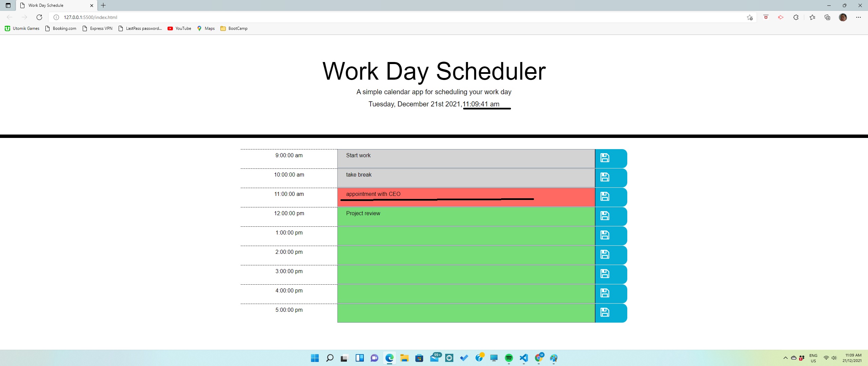
Task: Open the Favorites list icon
Action: (x=812, y=17)
